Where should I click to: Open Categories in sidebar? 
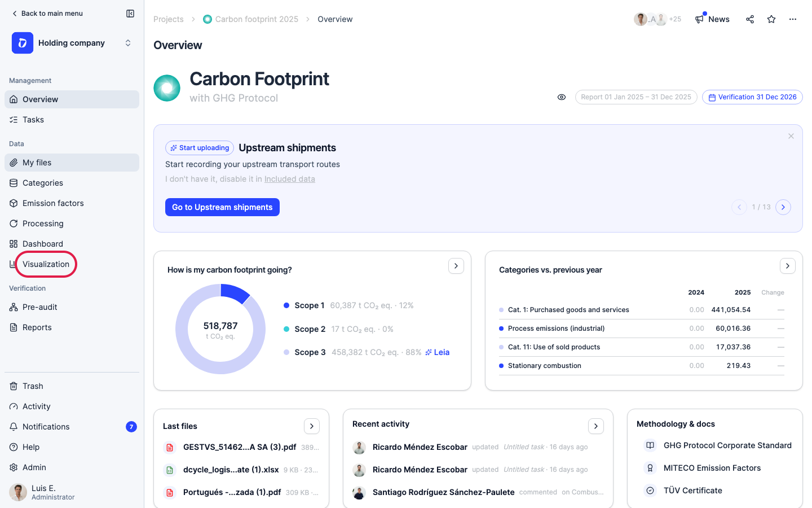coord(72,183)
